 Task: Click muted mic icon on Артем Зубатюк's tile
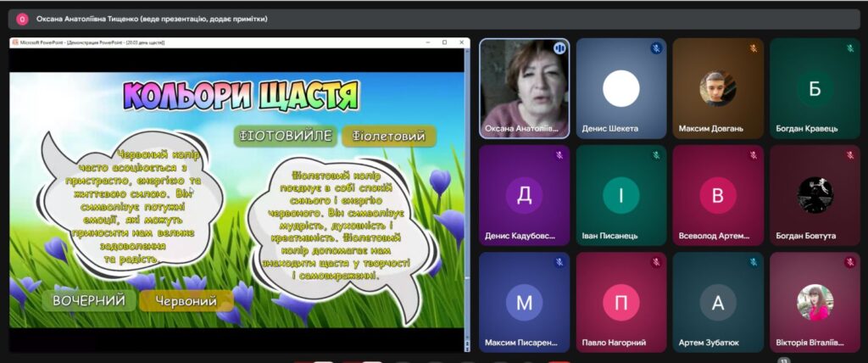pyautogui.click(x=752, y=262)
